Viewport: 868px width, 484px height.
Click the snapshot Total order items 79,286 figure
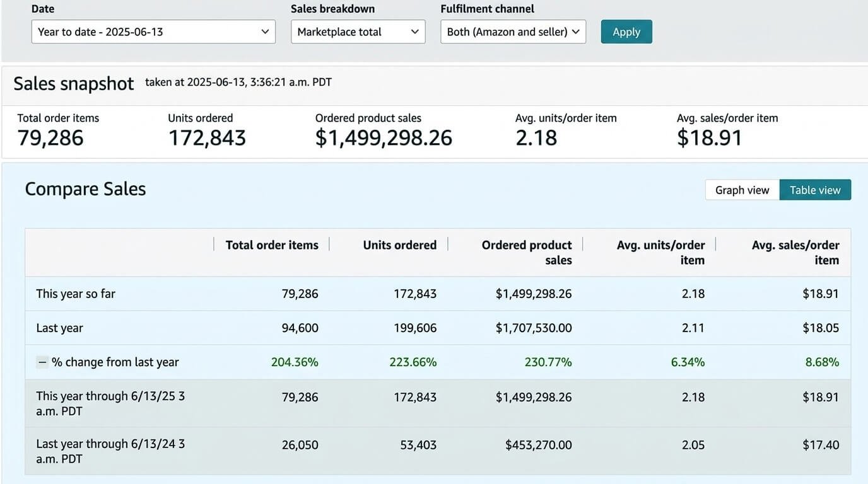point(50,138)
